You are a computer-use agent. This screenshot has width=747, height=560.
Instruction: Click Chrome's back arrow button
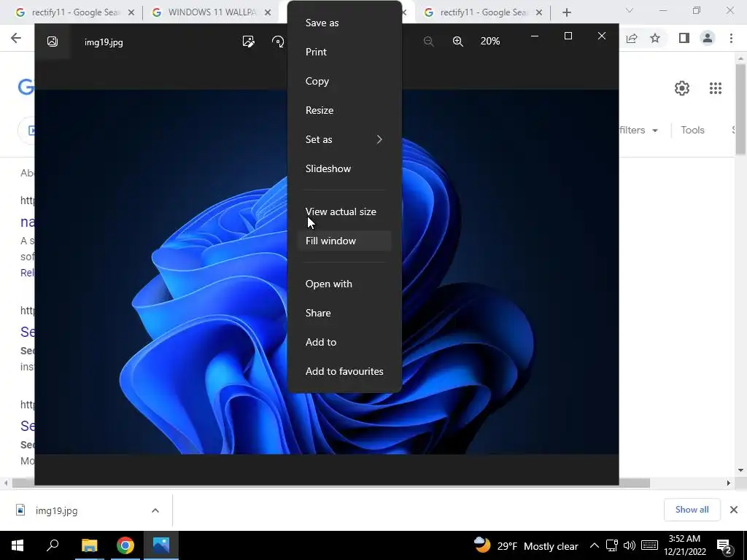(x=16, y=38)
